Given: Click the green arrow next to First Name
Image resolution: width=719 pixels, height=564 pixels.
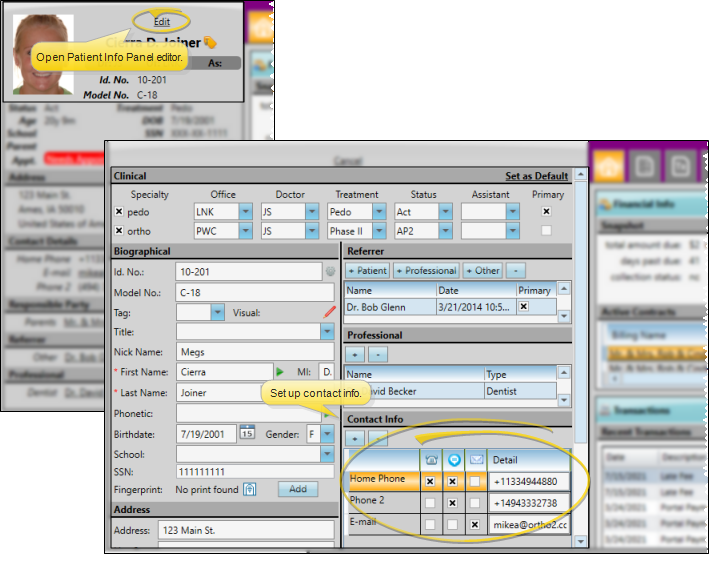Looking at the screenshot, I should pos(280,372).
